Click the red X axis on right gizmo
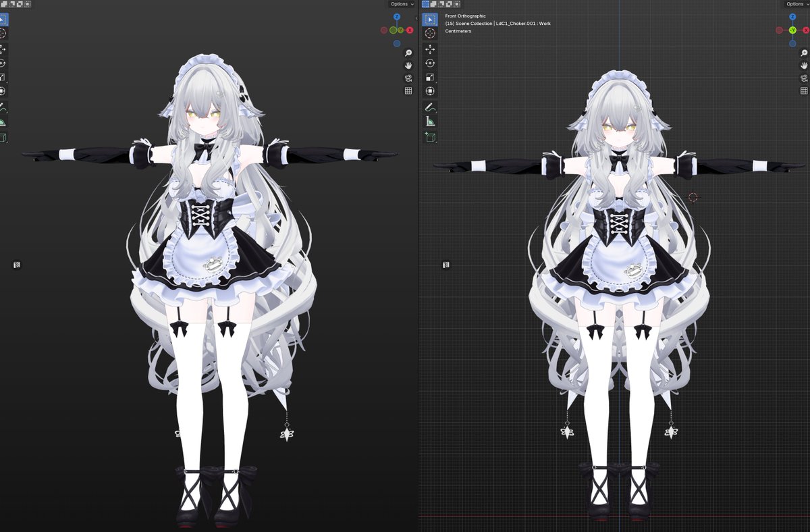This screenshot has width=810, height=532. 806,30
